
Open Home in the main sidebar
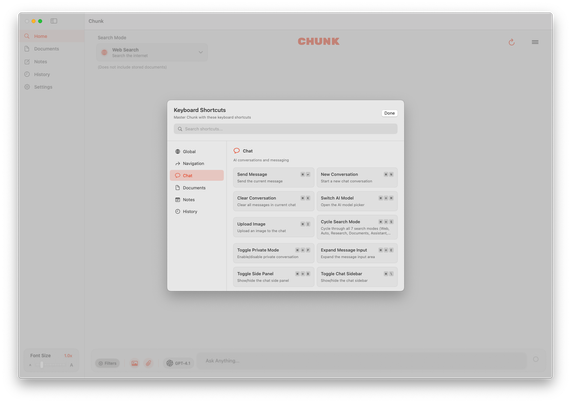[52, 36]
